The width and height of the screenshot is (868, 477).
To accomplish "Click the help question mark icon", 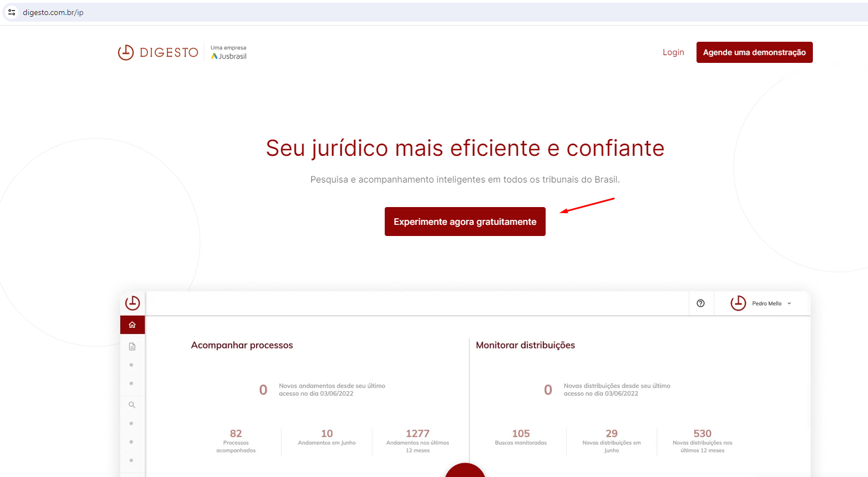I will (700, 303).
